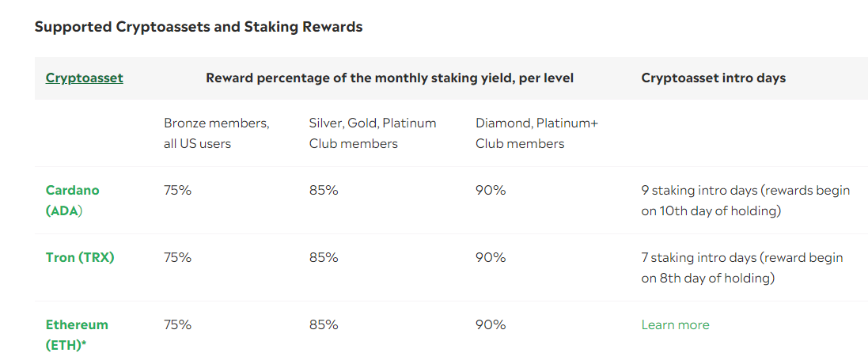
Task: Click Cardano's 85% Silver reward cell
Action: 324,190
